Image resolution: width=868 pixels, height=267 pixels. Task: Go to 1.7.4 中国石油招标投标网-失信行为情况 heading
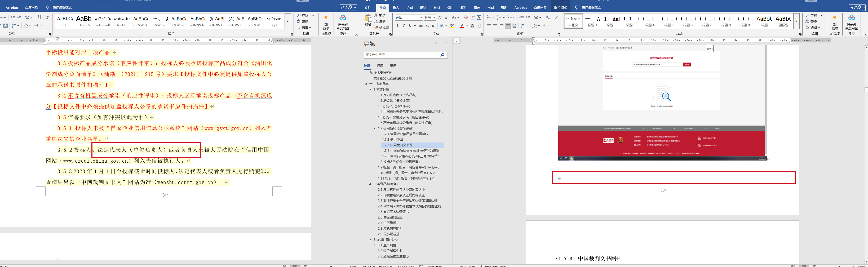click(x=410, y=150)
